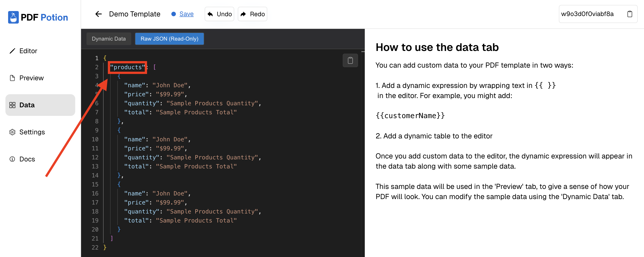Viewport: 644px width, 257px height.
Task: Click the Editor pencil icon
Action: (x=12, y=51)
